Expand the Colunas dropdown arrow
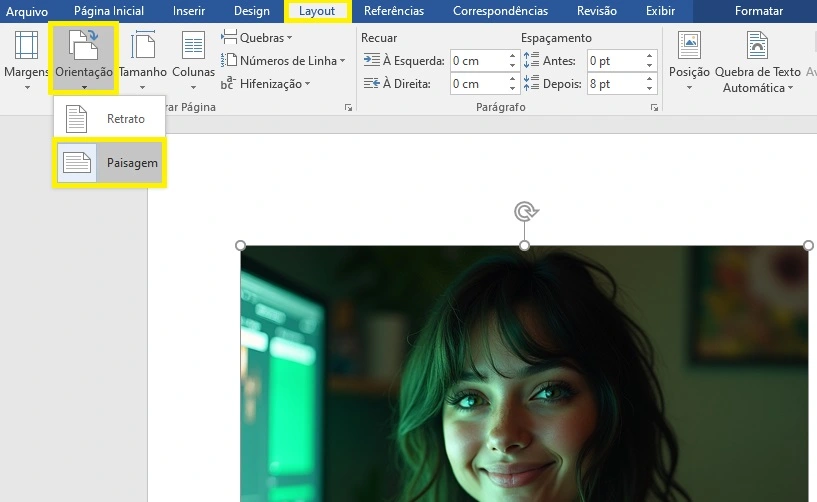 pos(193,88)
